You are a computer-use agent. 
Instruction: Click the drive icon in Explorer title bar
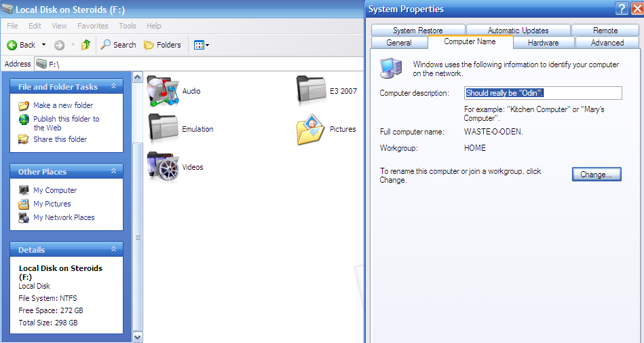point(7,9)
